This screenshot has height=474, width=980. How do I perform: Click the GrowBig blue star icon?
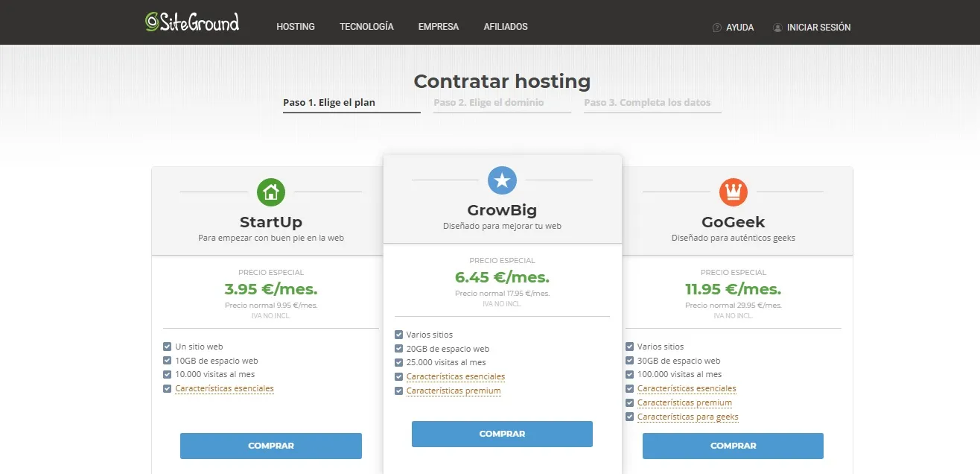tap(502, 180)
